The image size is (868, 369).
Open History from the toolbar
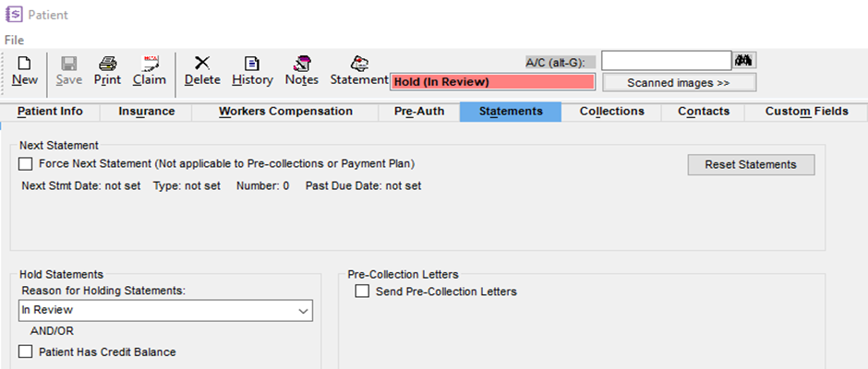[x=252, y=63]
